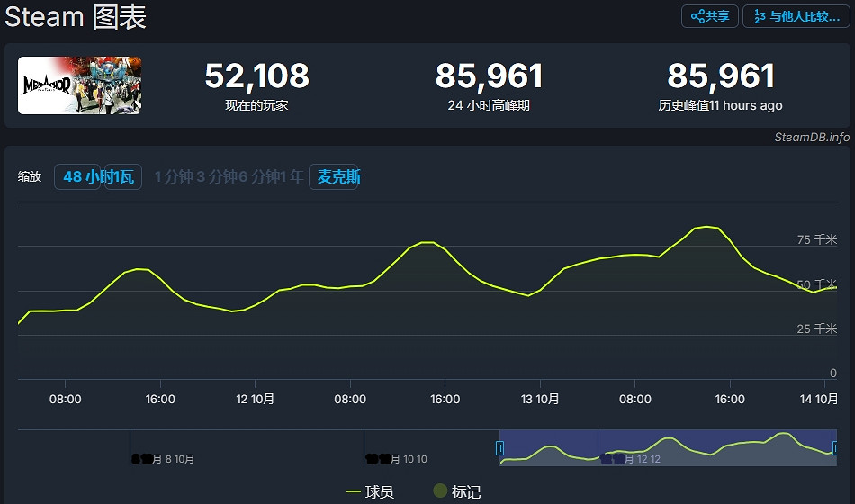Select the 48 小时 zoom range

tap(77, 177)
